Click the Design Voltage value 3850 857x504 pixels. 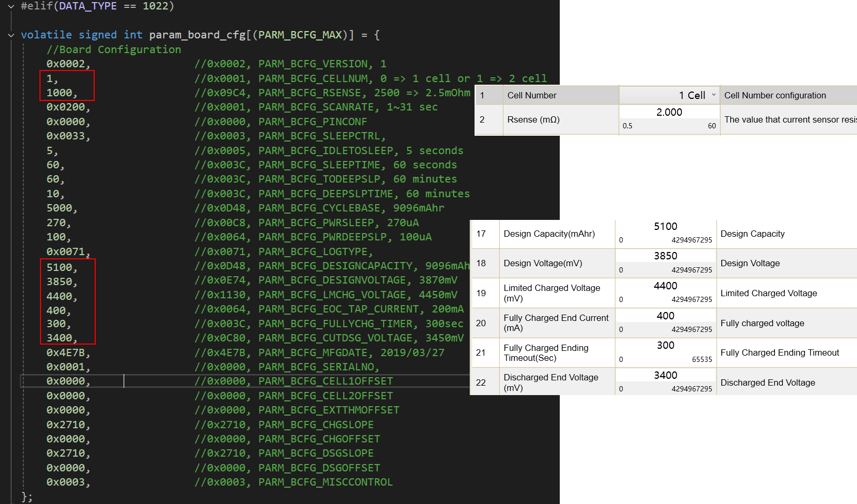pos(666,256)
